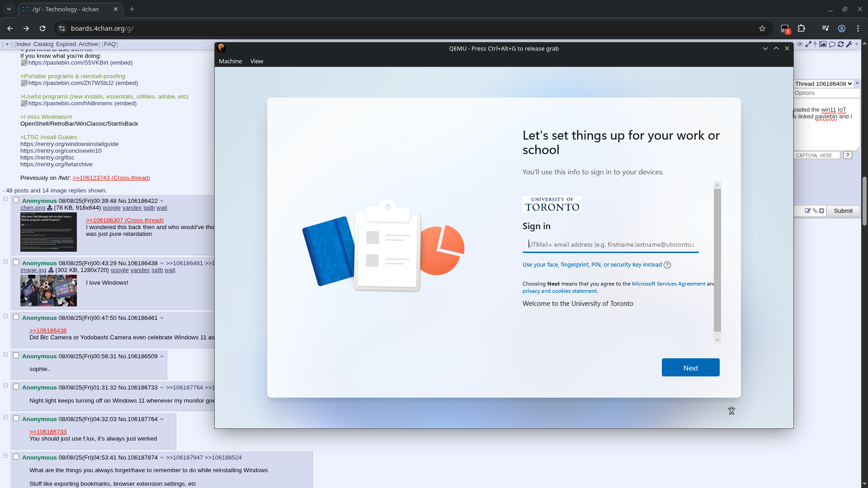Open the header dropdown triangle next to wrench

(x=857, y=44)
